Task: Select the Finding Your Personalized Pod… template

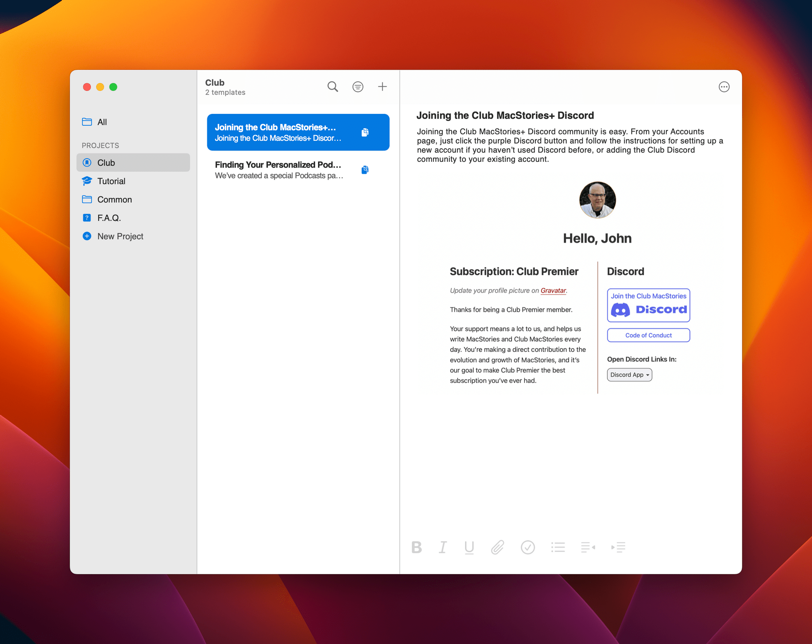Action: (x=298, y=170)
